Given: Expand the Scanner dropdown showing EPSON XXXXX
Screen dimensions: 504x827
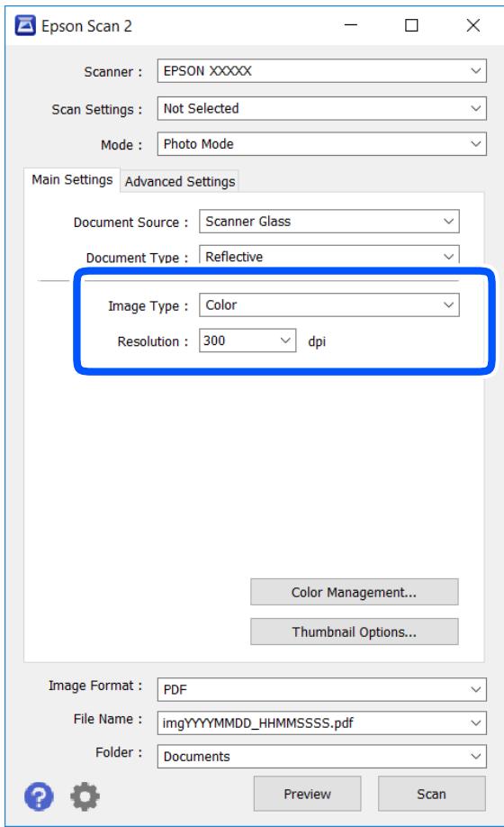Looking at the screenshot, I should point(322,70).
